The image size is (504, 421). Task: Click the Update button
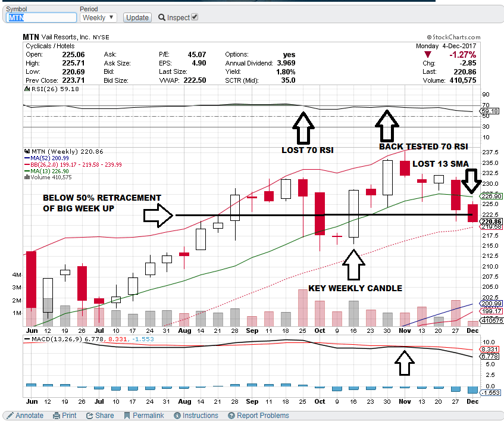(x=137, y=18)
